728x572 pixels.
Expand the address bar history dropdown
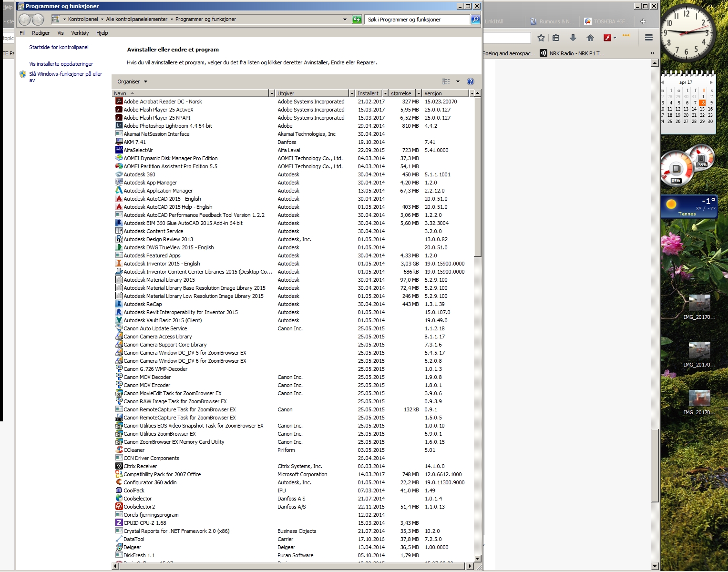tap(345, 20)
